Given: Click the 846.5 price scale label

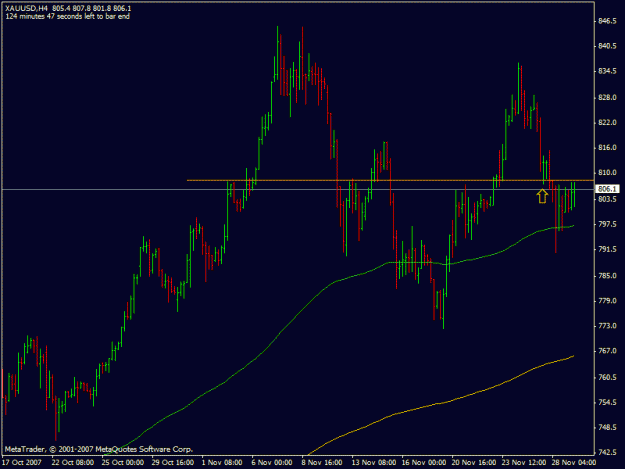Looking at the screenshot, I should tap(607, 21).
